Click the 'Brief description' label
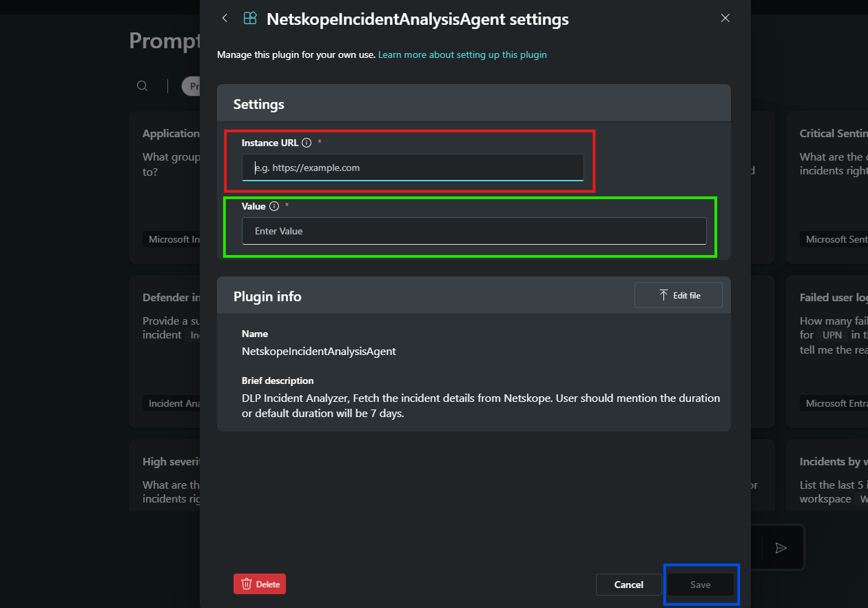The height and width of the screenshot is (608, 868). click(x=278, y=381)
